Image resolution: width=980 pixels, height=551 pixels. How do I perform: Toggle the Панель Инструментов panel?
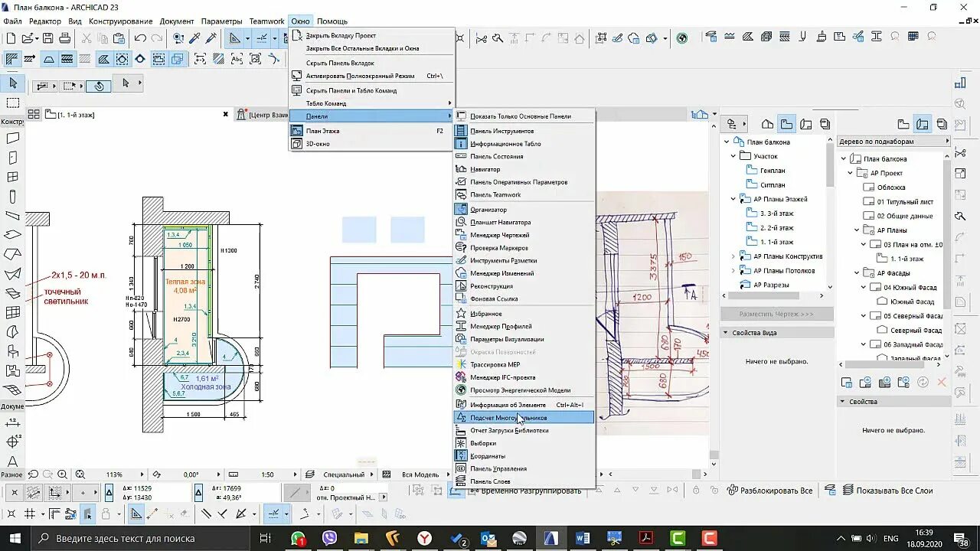524,131
